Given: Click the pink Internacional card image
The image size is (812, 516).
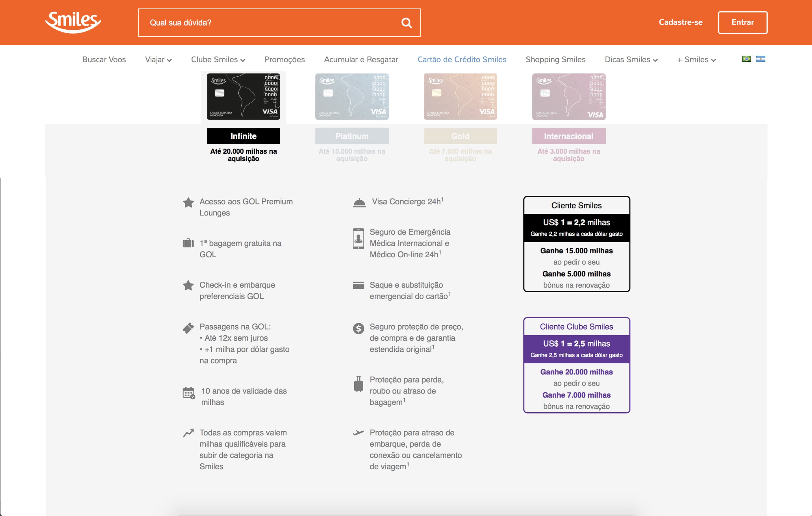Looking at the screenshot, I should click(x=569, y=97).
